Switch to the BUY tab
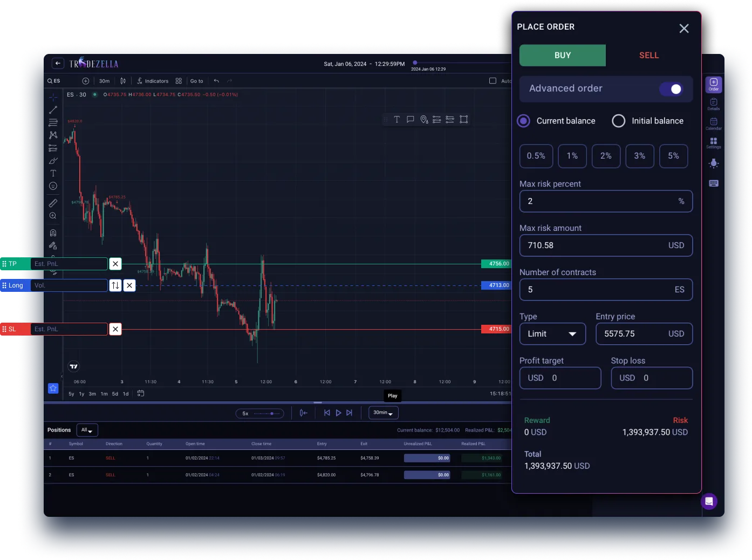This screenshot has width=752, height=560. 563,56
